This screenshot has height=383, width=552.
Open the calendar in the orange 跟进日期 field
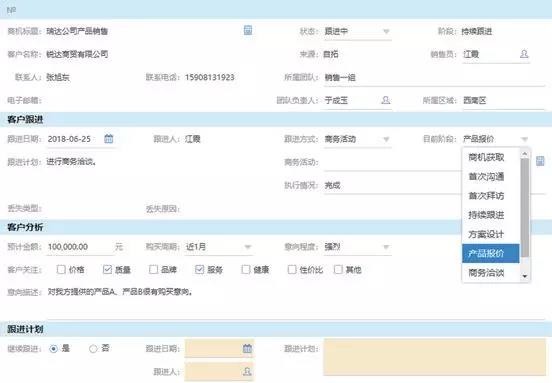click(247, 349)
